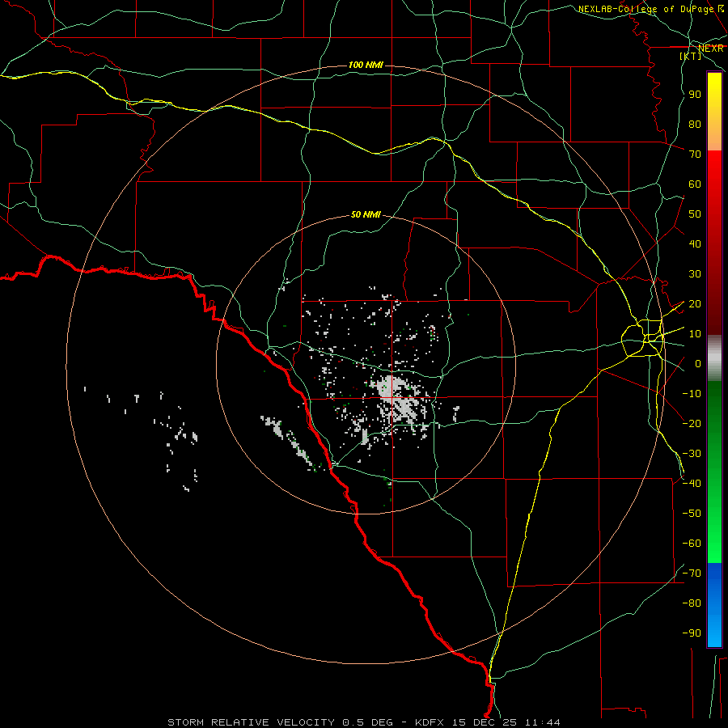Click the "NEXLAB-College of DuPage" header text

[645, 9]
